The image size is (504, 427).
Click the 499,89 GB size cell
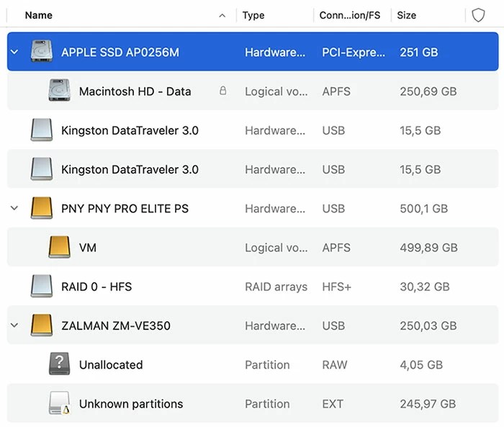pyautogui.click(x=429, y=248)
